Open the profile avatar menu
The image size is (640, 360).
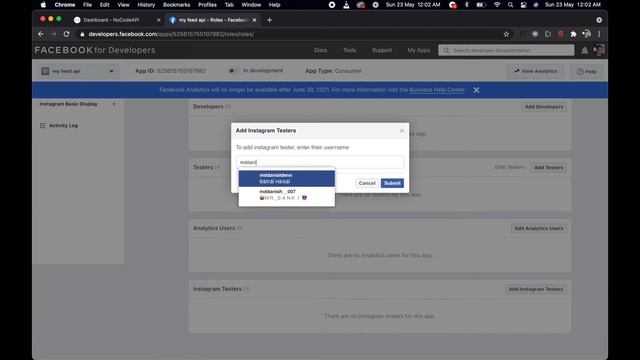[x=599, y=50]
